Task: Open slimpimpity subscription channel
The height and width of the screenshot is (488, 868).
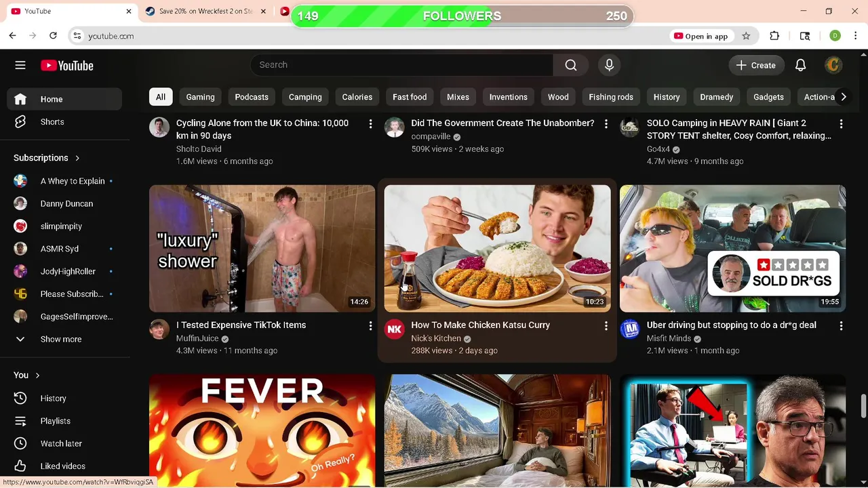Action: point(64,226)
